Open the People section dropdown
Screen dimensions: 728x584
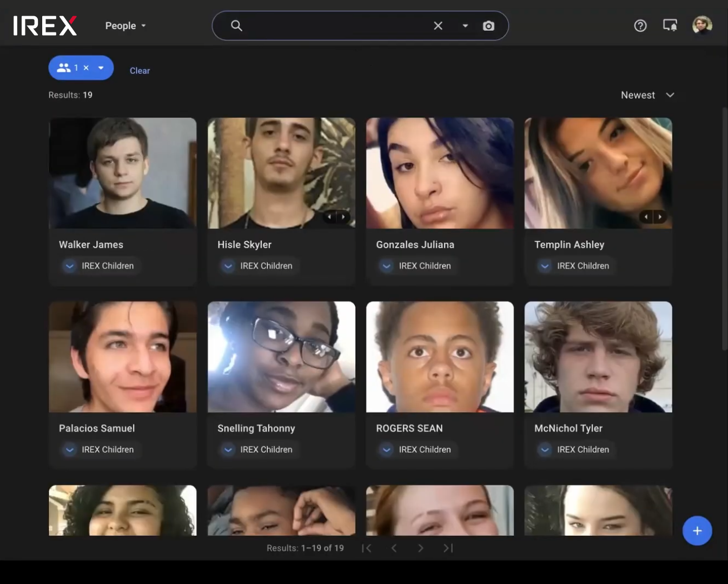(x=125, y=26)
